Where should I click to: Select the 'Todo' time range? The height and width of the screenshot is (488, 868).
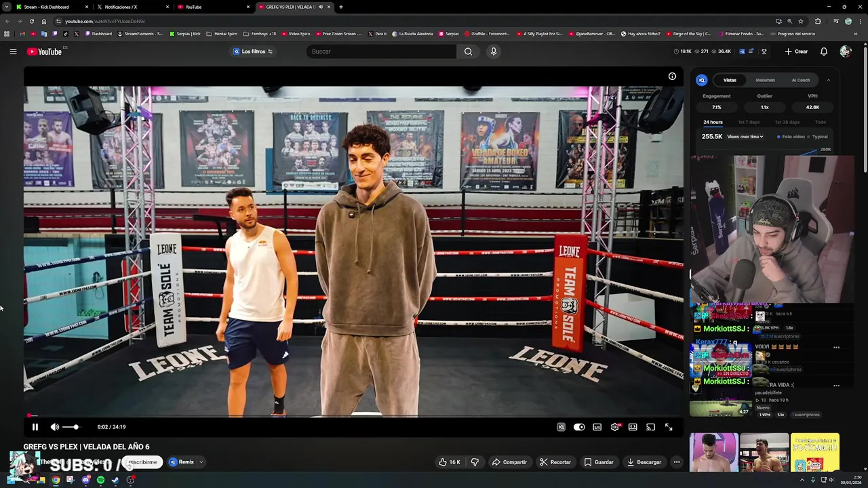point(821,122)
